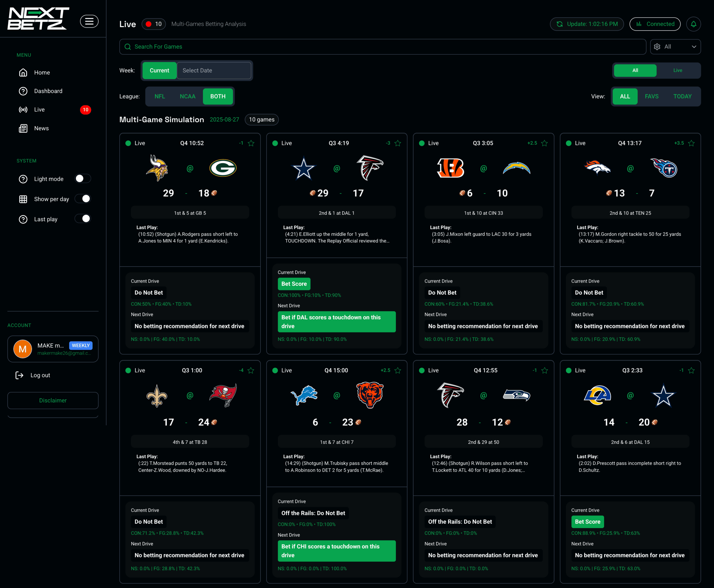Enable Light mode switch
Image resolution: width=714 pixels, height=588 pixels.
83,179
